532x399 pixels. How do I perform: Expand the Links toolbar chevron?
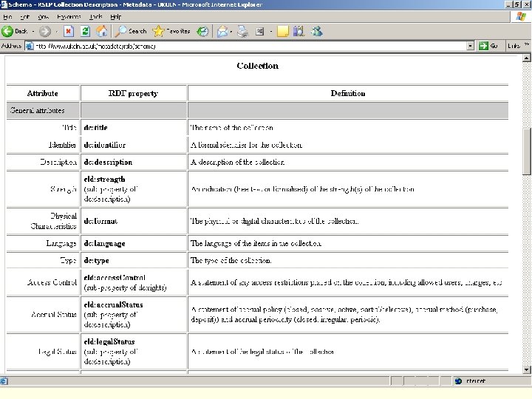(x=527, y=44)
